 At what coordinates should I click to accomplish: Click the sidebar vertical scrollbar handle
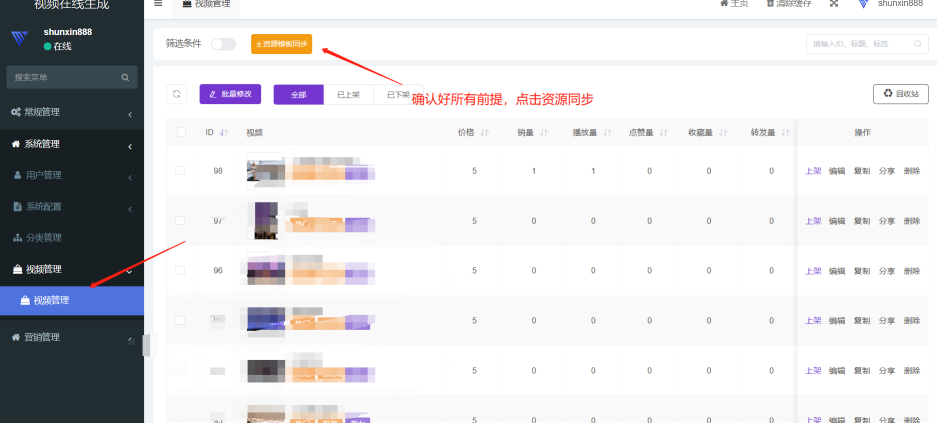(146, 345)
